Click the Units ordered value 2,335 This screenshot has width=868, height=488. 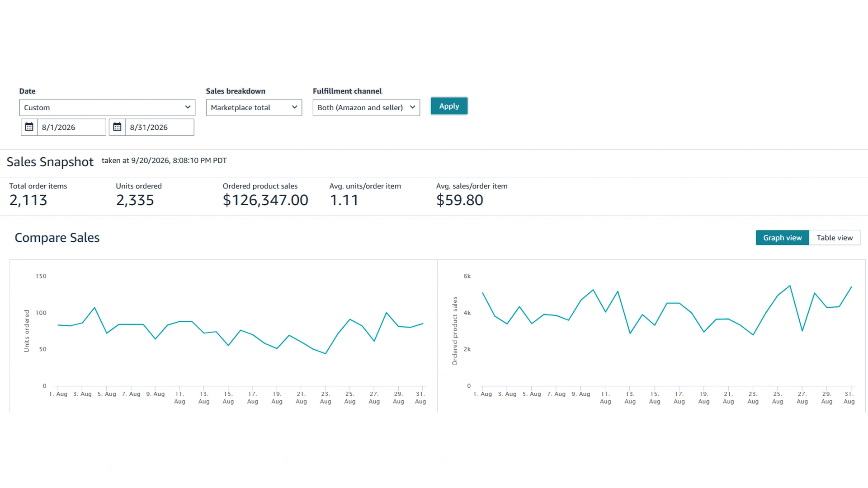click(x=135, y=200)
